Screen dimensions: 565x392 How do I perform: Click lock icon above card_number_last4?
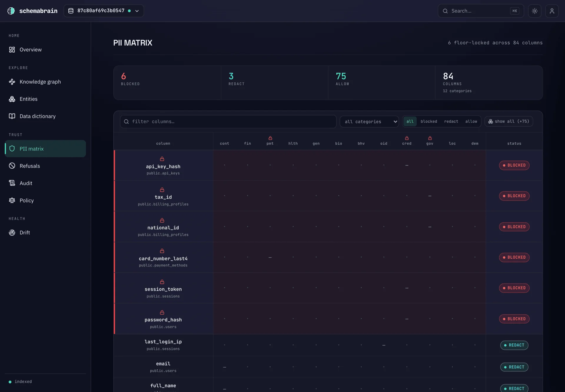click(x=162, y=251)
